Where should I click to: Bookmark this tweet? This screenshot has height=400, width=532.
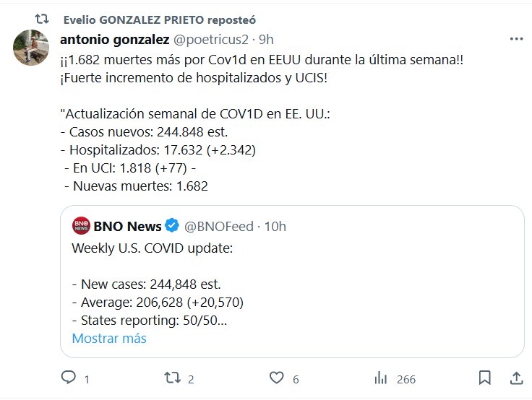pyautogui.click(x=485, y=378)
